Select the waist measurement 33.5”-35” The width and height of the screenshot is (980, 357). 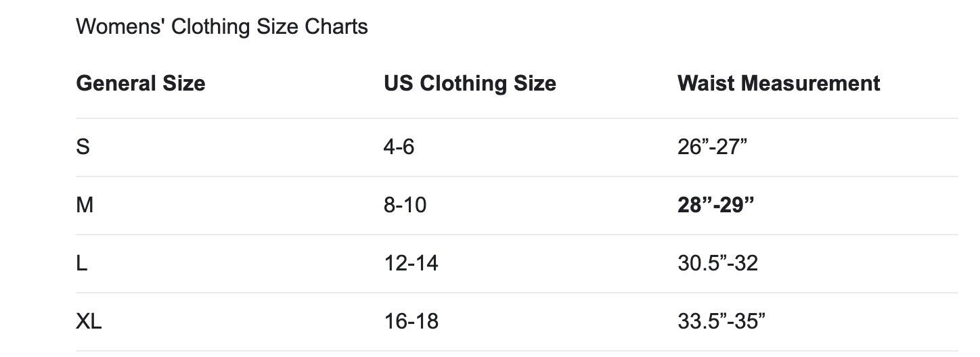click(x=721, y=321)
